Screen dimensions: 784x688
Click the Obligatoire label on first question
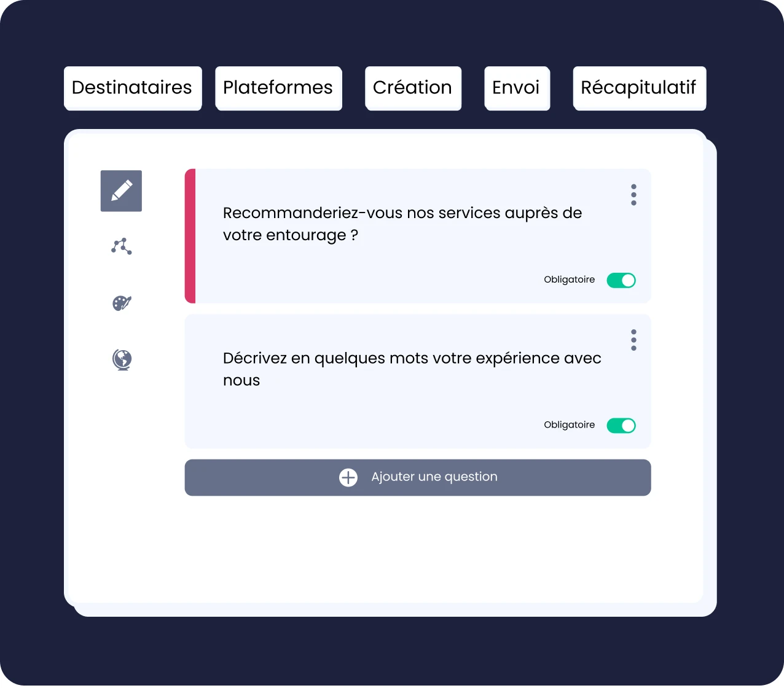pyautogui.click(x=569, y=279)
